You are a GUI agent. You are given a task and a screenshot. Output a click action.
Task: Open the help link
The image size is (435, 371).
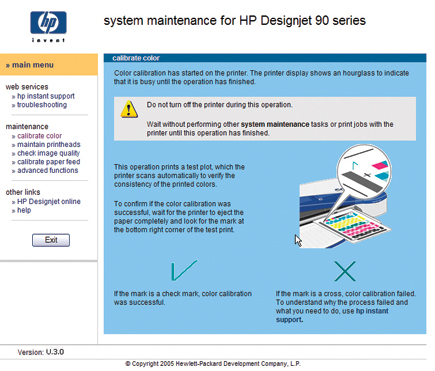tap(24, 210)
